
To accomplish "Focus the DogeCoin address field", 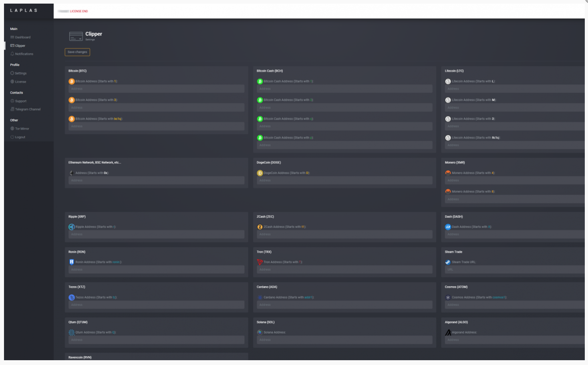I will pos(344,180).
